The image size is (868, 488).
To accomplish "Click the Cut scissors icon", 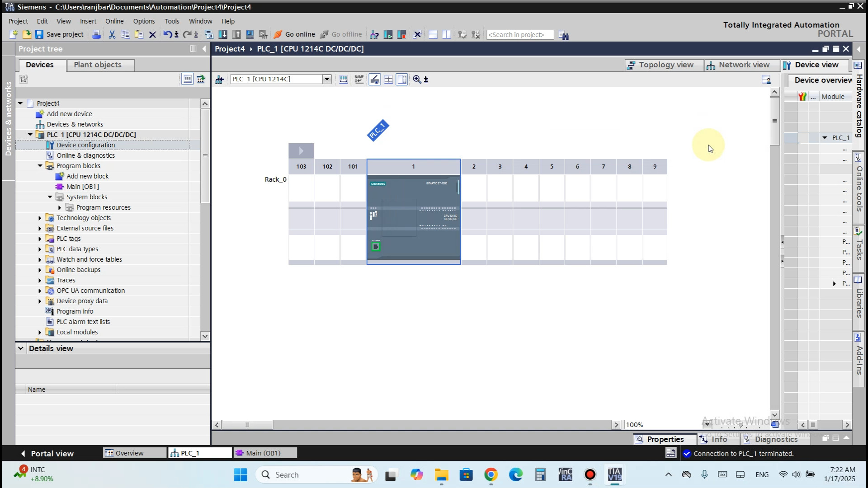I will pos(112,34).
